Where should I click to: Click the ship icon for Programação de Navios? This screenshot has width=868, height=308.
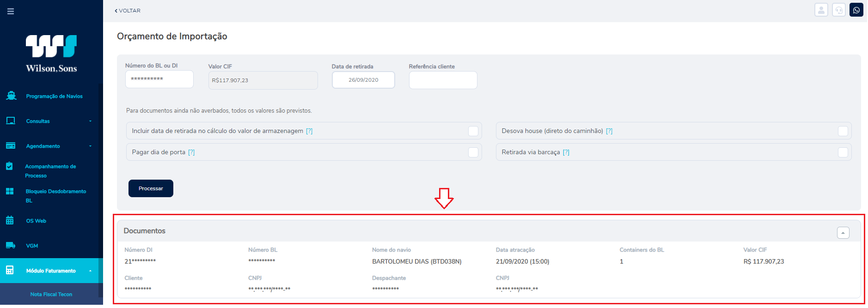[11, 96]
